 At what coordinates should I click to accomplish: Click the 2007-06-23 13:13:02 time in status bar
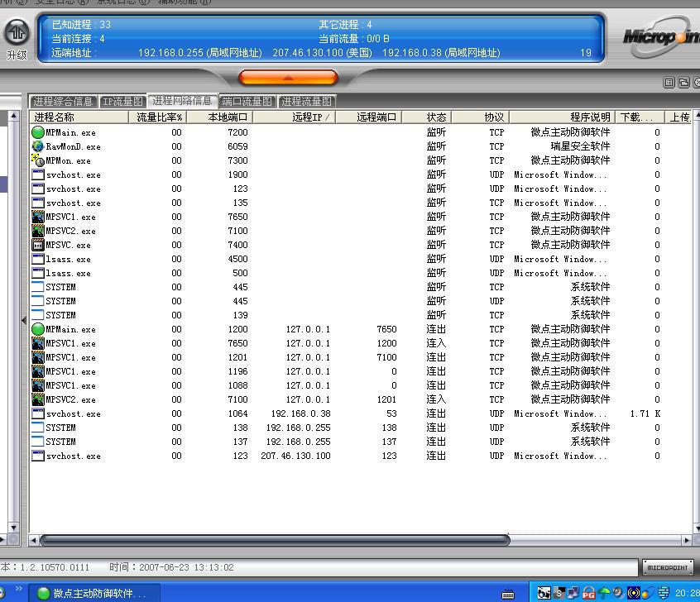click(186, 567)
